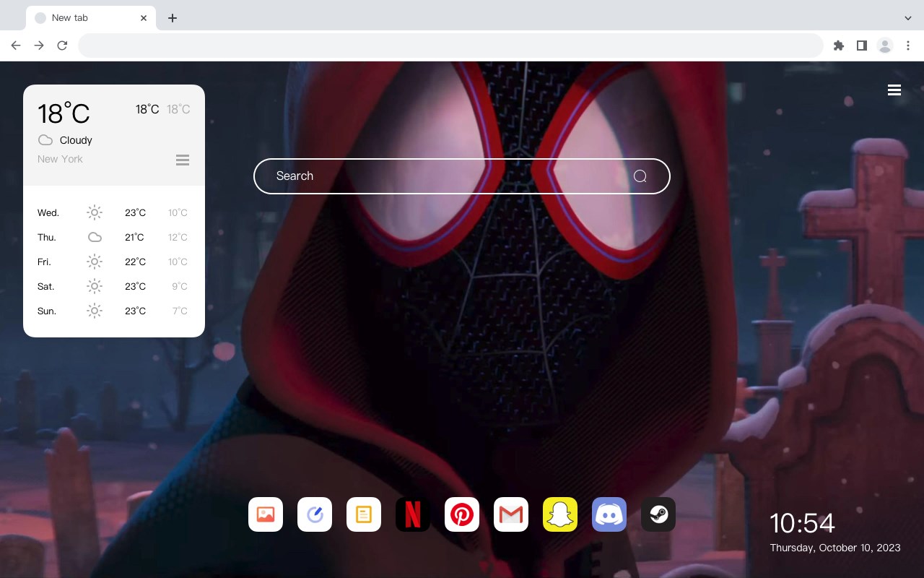The image size is (924, 578).
Task: Open the Steam shortcut
Action: pos(658,514)
